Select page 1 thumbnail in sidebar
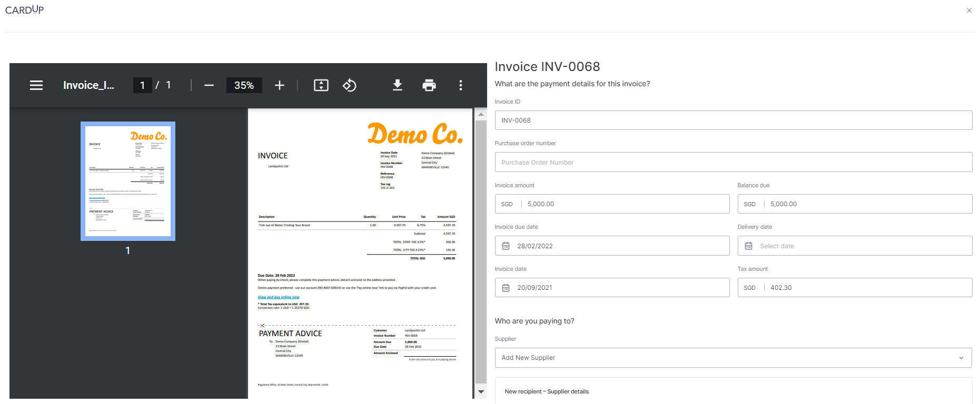Viewport: 980px width, 404px height. coord(128,181)
